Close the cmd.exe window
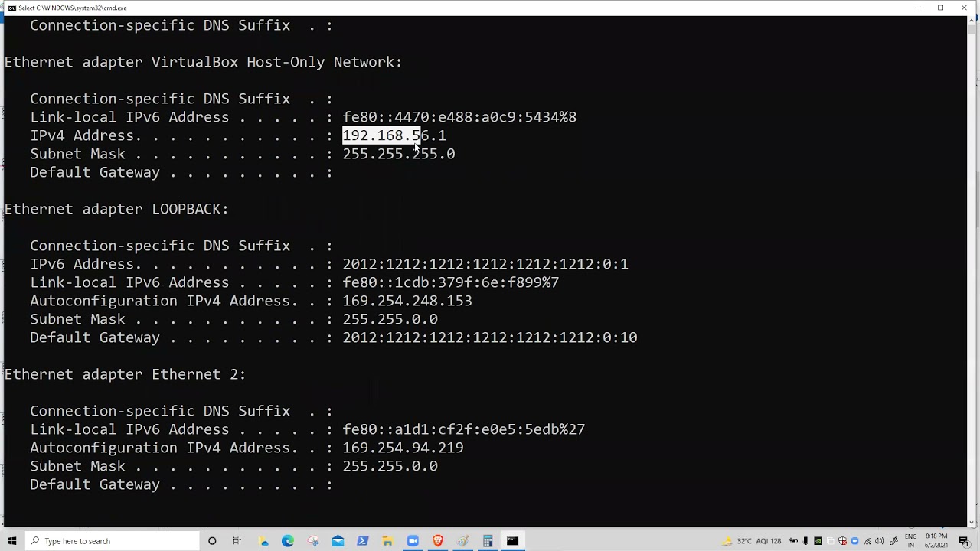The width and height of the screenshot is (980, 551). pyautogui.click(x=963, y=8)
